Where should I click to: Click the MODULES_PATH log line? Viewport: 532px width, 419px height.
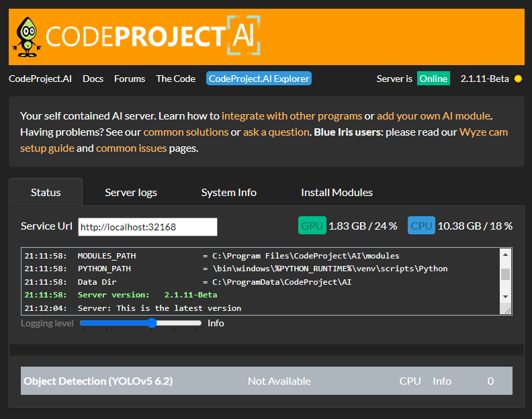click(212, 256)
